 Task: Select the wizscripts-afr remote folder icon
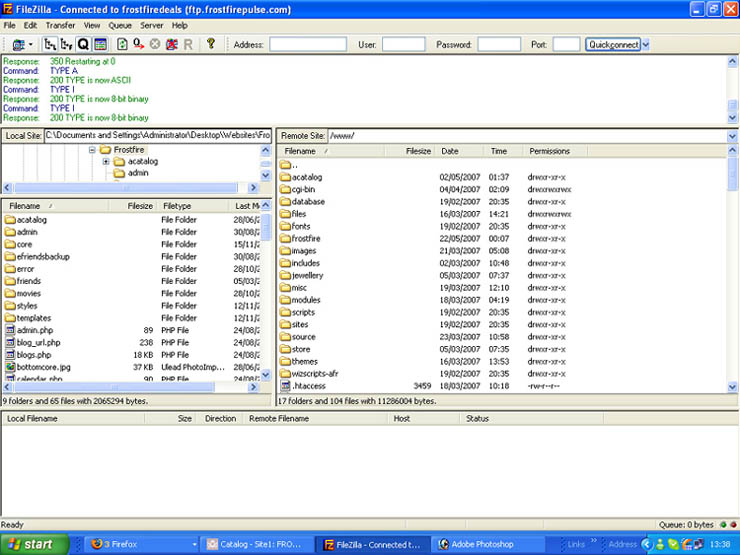point(285,373)
